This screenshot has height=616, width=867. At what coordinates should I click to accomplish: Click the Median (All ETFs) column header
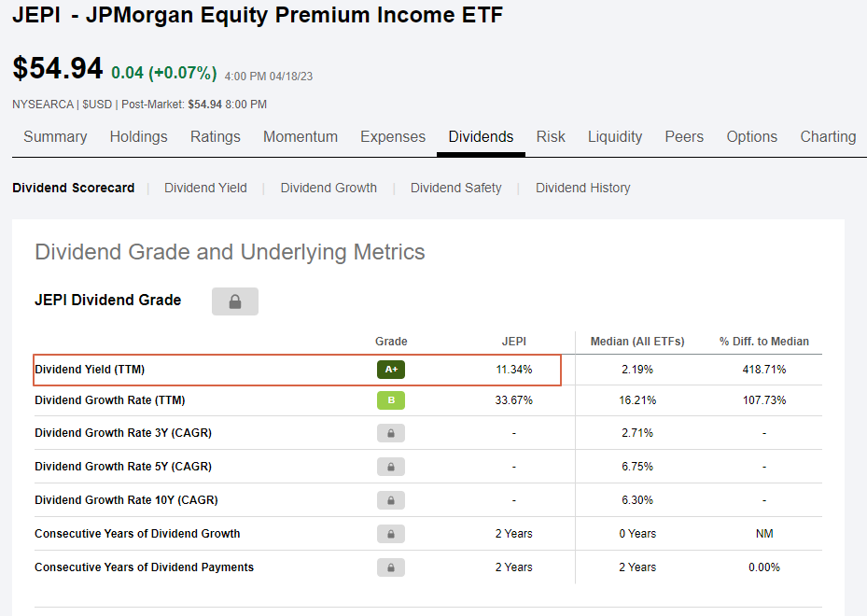637,342
